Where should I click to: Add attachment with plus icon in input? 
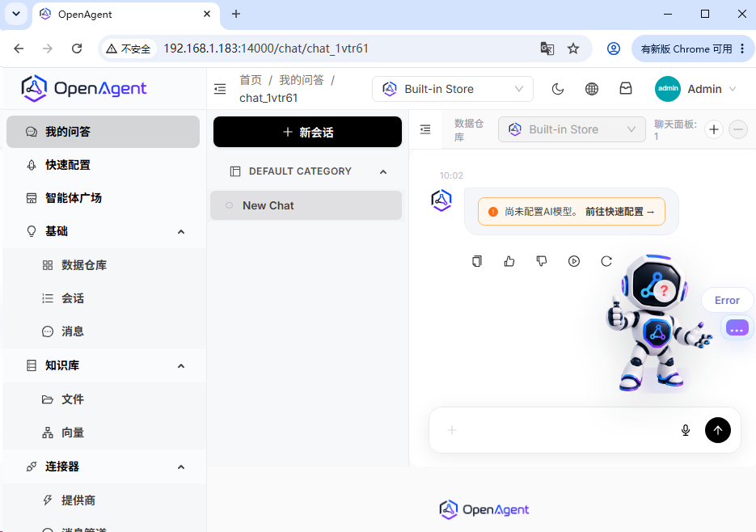pos(452,430)
